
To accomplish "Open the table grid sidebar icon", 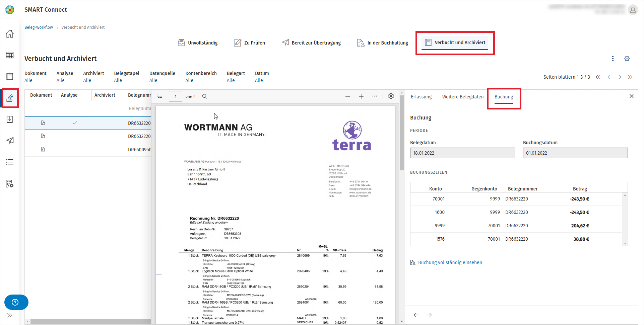I will (10, 55).
